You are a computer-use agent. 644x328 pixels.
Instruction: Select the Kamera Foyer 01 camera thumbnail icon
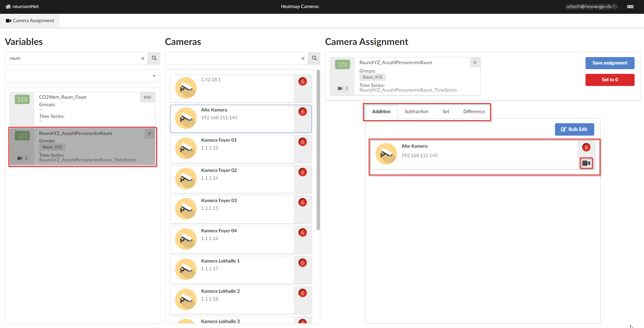coord(186,148)
